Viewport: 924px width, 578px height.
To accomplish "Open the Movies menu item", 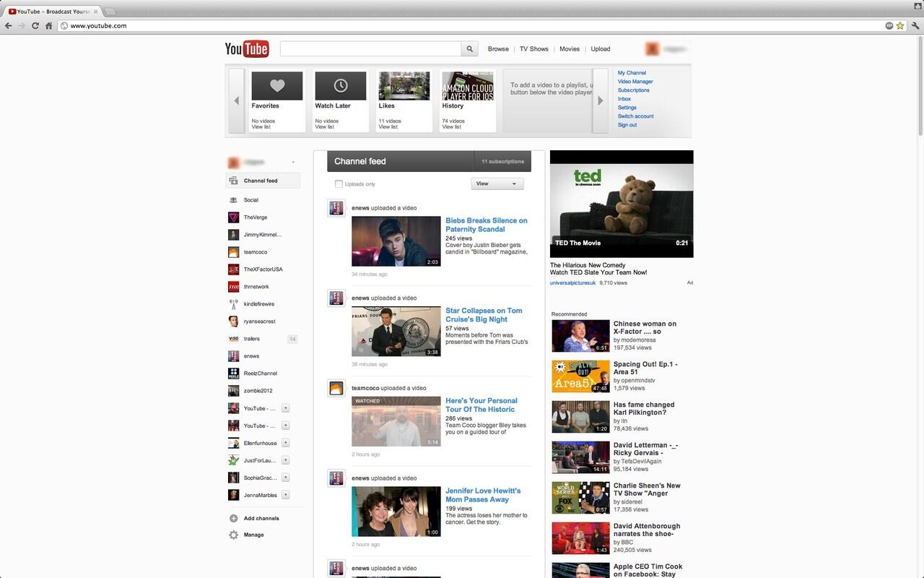I will click(x=570, y=49).
